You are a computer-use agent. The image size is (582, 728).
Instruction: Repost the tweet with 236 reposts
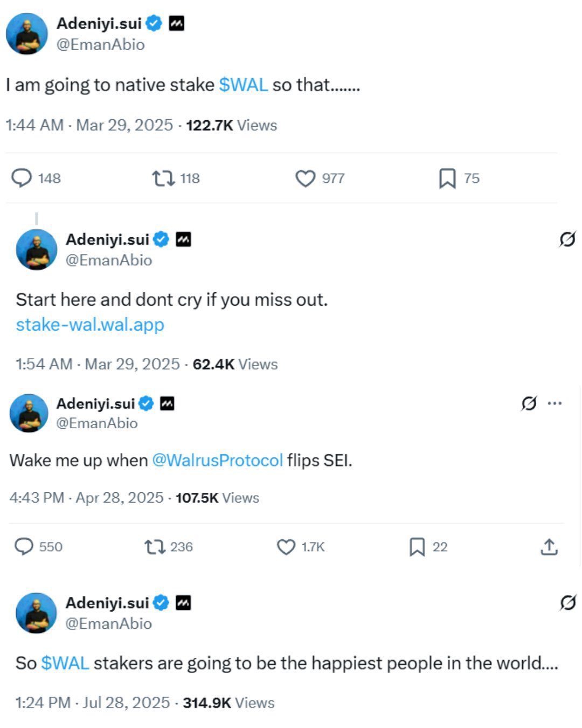(x=155, y=547)
